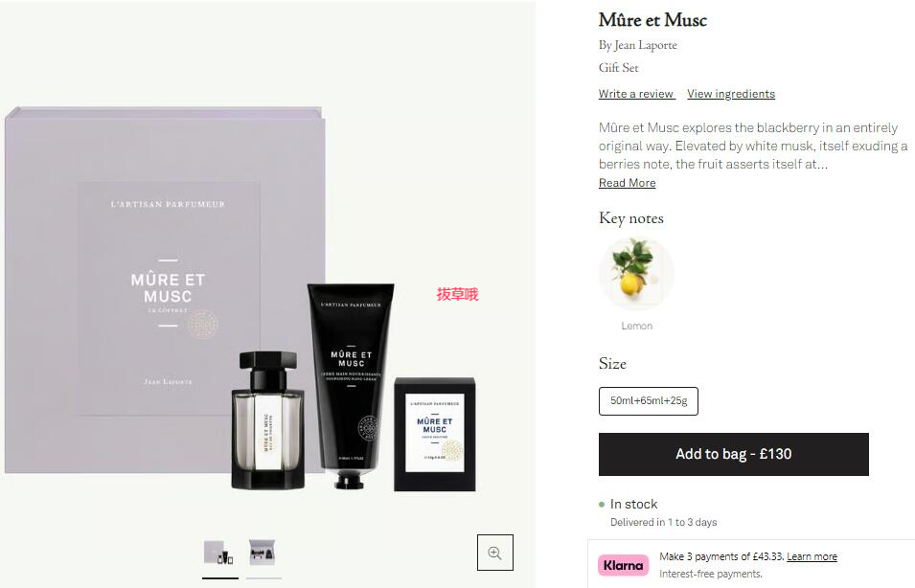This screenshot has height=588, width=915.
Task: Click the By Jean Laporte text
Action: pos(638,45)
